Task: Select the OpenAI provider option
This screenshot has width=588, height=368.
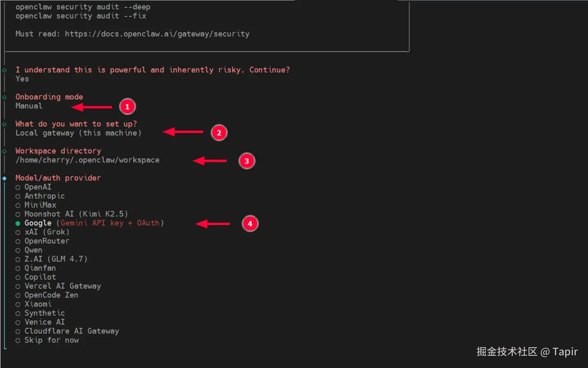Action: pos(38,187)
